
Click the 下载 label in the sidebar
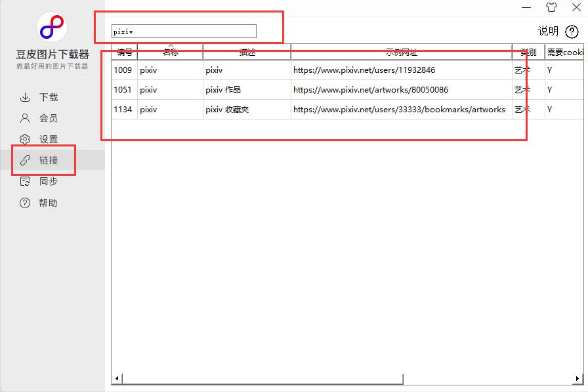(49, 97)
